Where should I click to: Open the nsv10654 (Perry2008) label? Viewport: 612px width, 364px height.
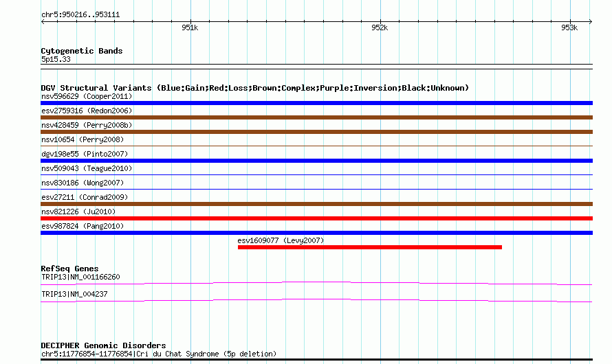(83, 139)
